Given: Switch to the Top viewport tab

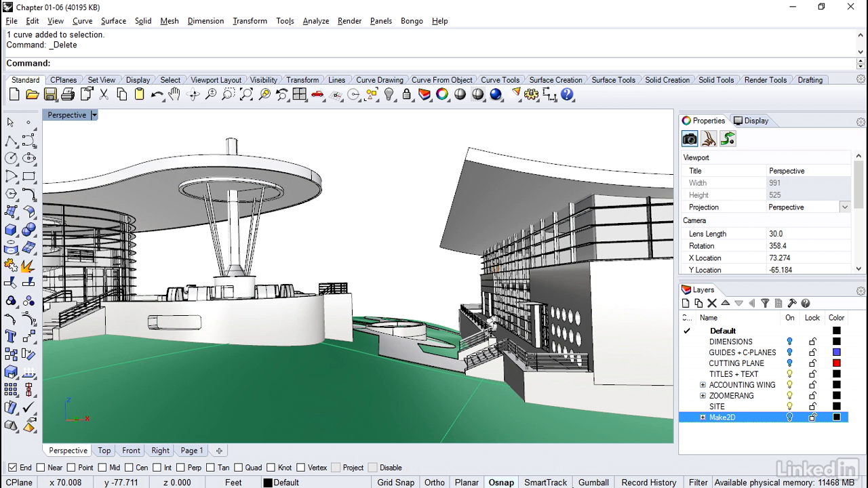Looking at the screenshot, I should 104,451.
